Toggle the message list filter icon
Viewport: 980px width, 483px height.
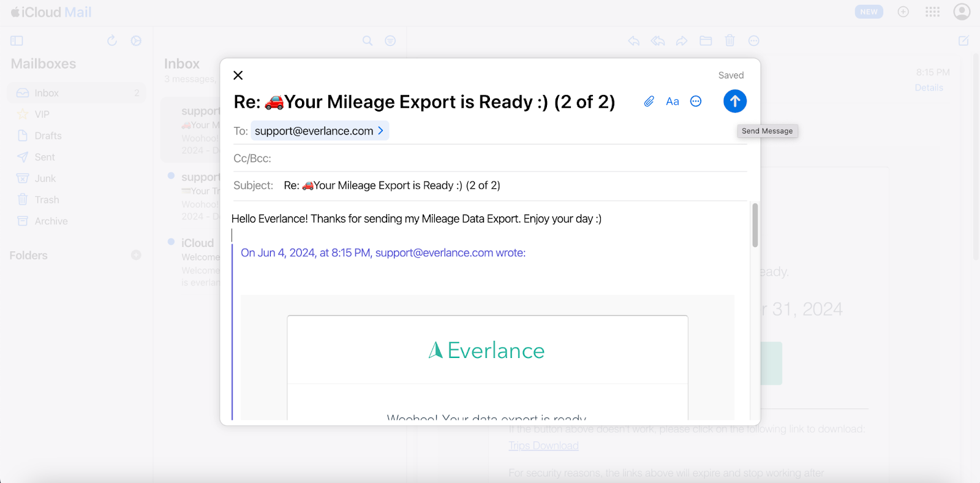click(x=390, y=41)
